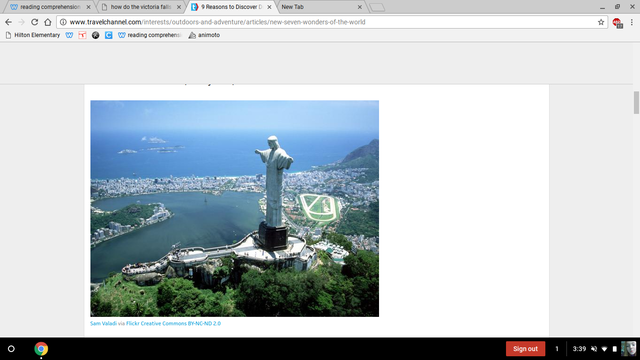Click the Wi-Fi icon in the tray
640x360 pixels.
[x=604, y=349]
